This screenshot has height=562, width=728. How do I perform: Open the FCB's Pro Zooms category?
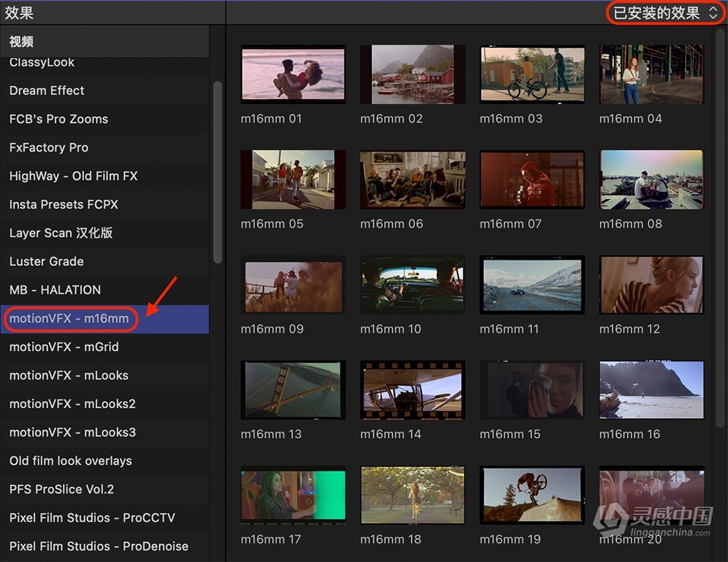(104, 119)
